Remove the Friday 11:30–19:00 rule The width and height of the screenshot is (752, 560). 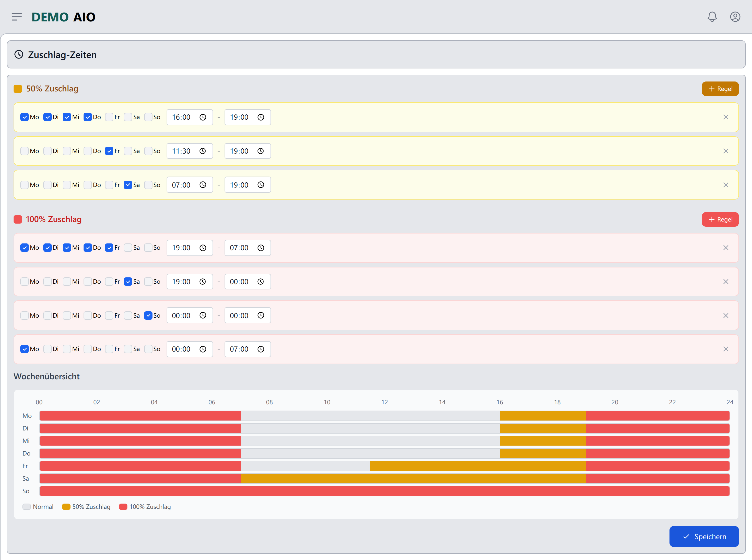pos(726,151)
